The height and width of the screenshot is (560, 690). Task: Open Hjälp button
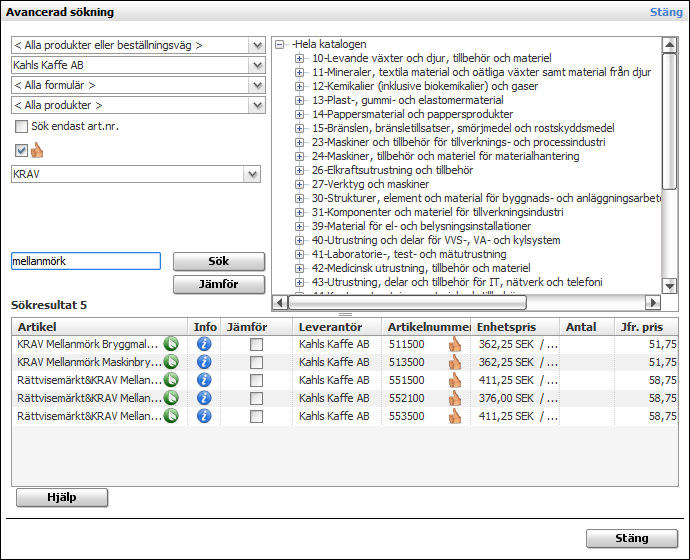[62, 498]
